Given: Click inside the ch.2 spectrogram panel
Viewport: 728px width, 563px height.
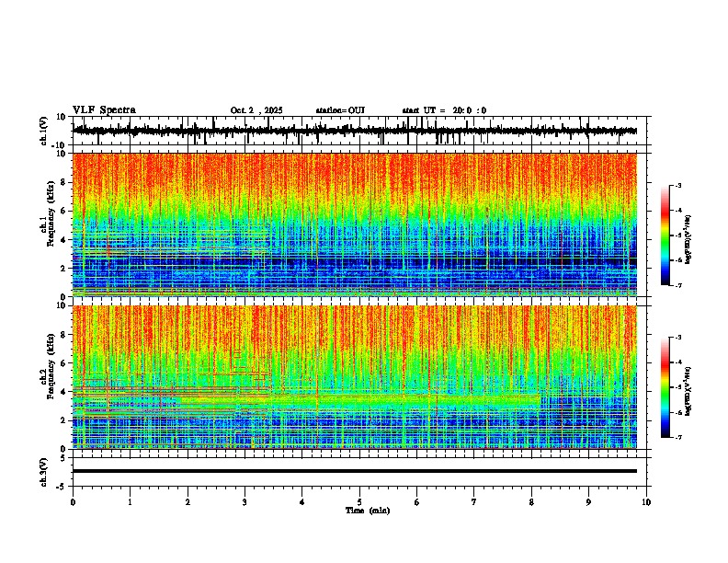Looking at the screenshot, I should point(355,377).
